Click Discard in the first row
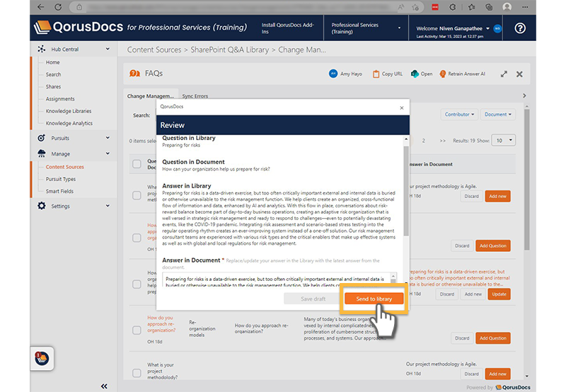This screenshot has width=566, height=392. click(x=471, y=197)
